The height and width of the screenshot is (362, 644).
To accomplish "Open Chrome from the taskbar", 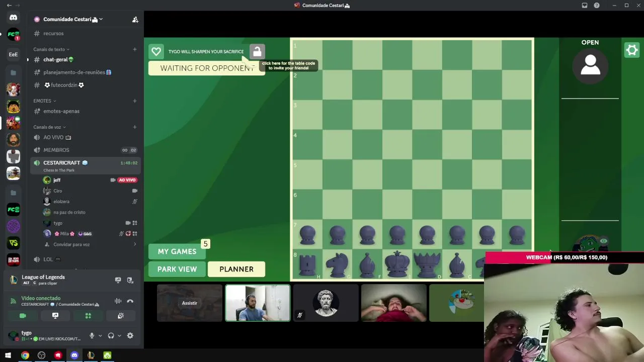I will tap(25, 355).
